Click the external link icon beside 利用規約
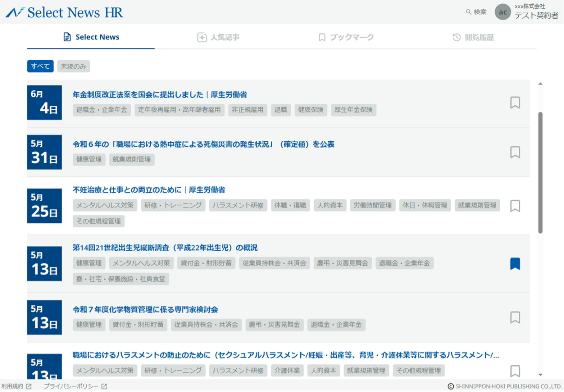Screen dimensions: 564x392 (27, 386)
